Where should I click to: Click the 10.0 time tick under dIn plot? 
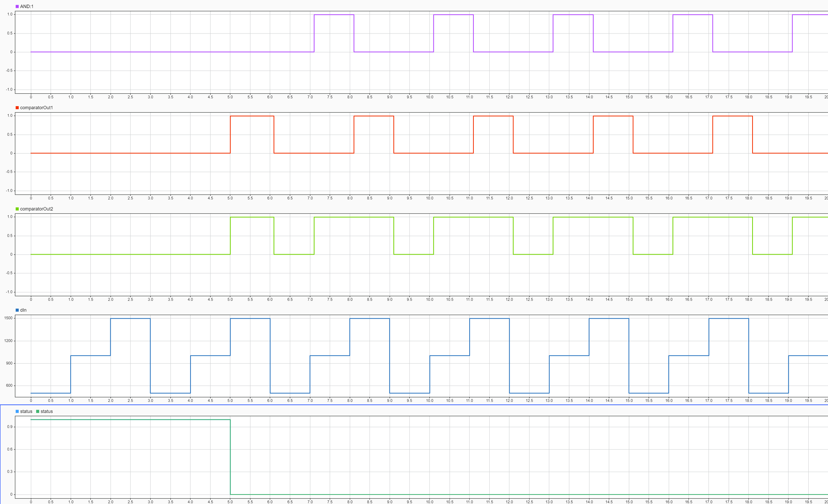pos(430,401)
